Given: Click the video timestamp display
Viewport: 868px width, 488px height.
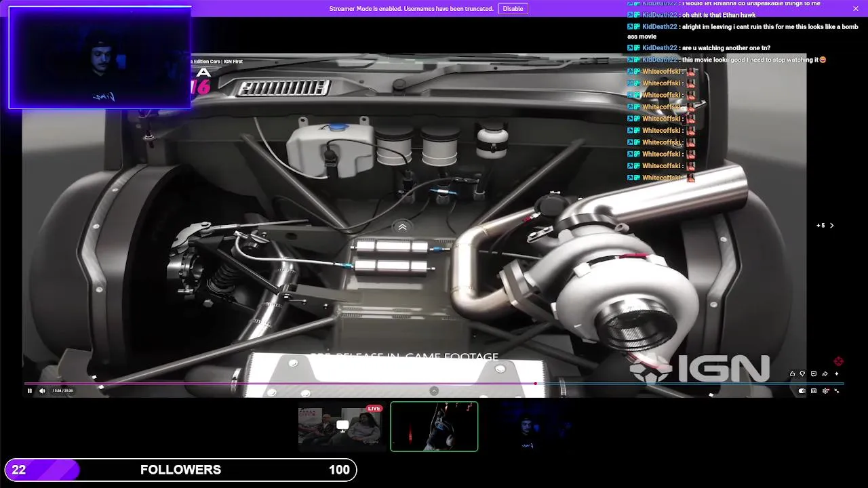Looking at the screenshot, I should click(63, 390).
